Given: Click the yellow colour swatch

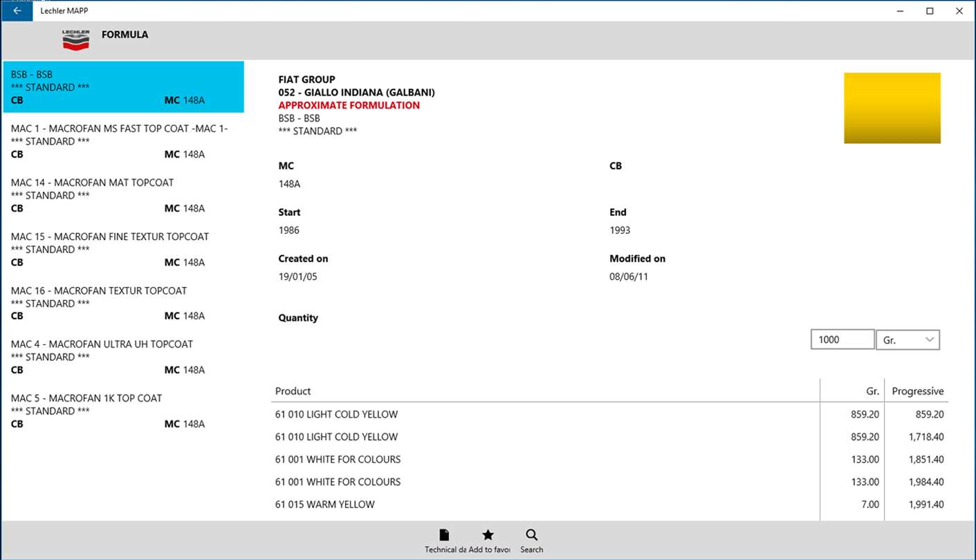Looking at the screenshot, I should tap(892, 108).
